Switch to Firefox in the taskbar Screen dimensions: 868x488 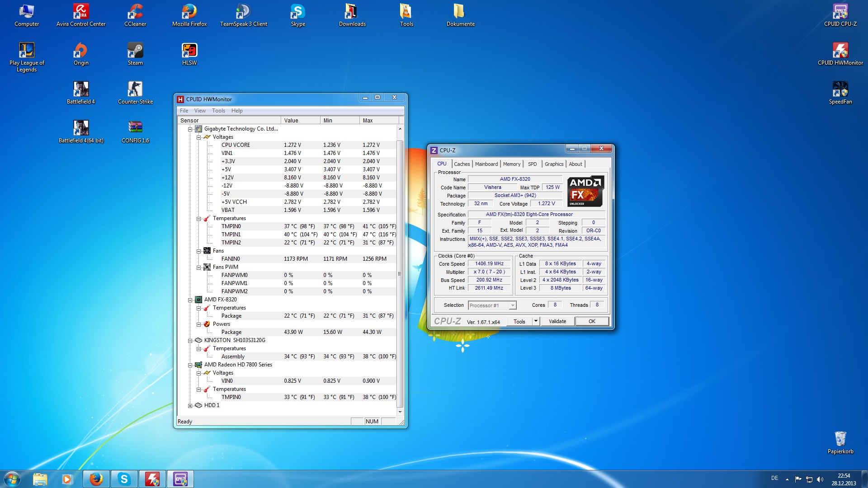pyautogui.click(x=96, y=479)
